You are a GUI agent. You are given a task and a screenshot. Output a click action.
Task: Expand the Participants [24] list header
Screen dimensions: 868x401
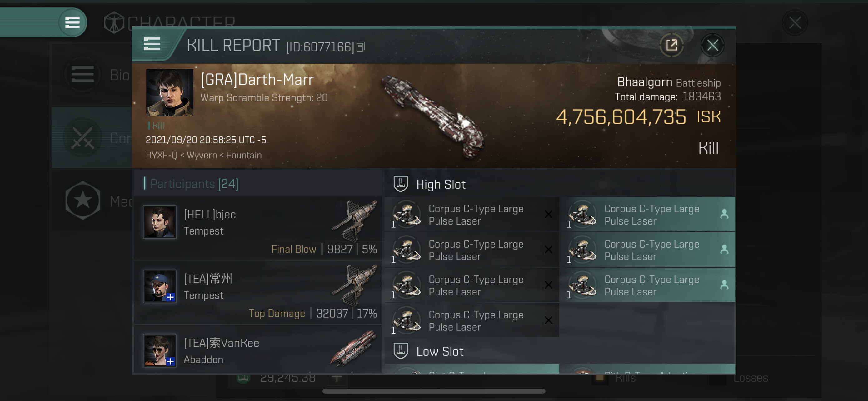[x=194, y=184]
